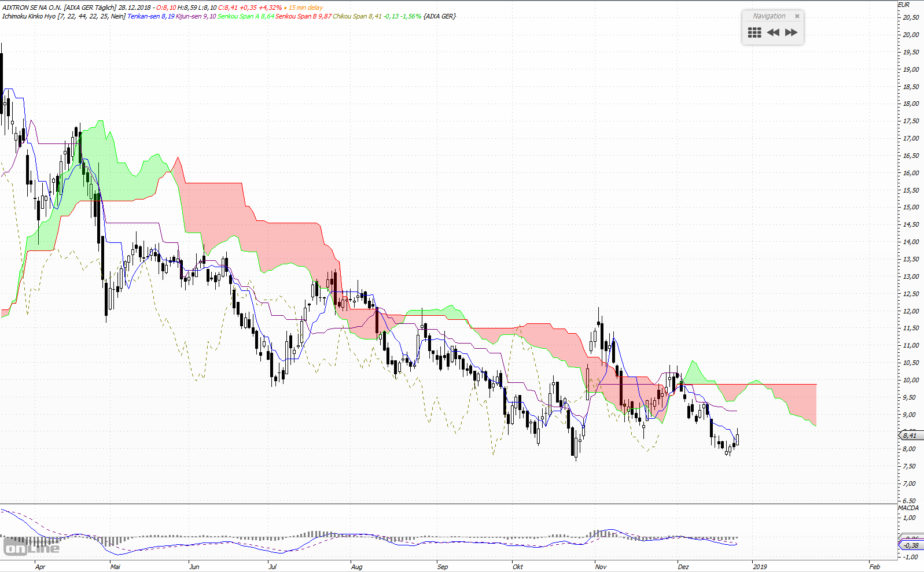Click the Aug label on the time axis
Viewport: 924px width, 572px height.
(x=357, y=567)
